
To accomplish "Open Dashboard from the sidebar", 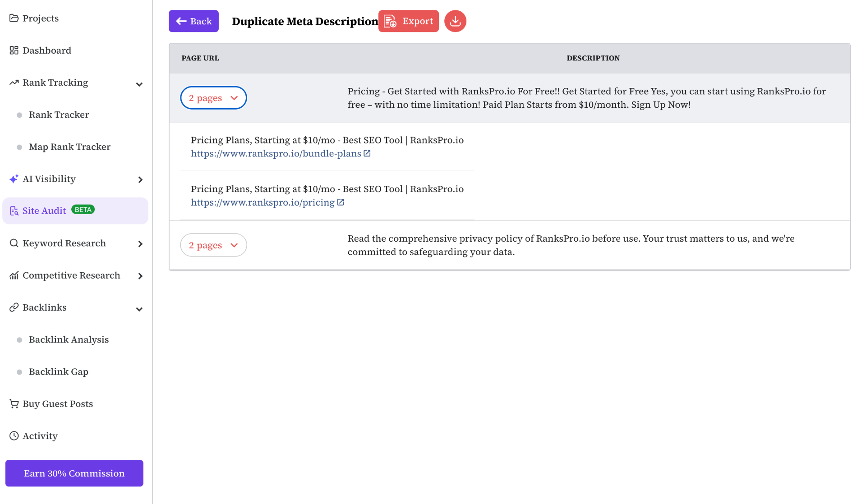I will pyautogui.click(x=47, y=50).
